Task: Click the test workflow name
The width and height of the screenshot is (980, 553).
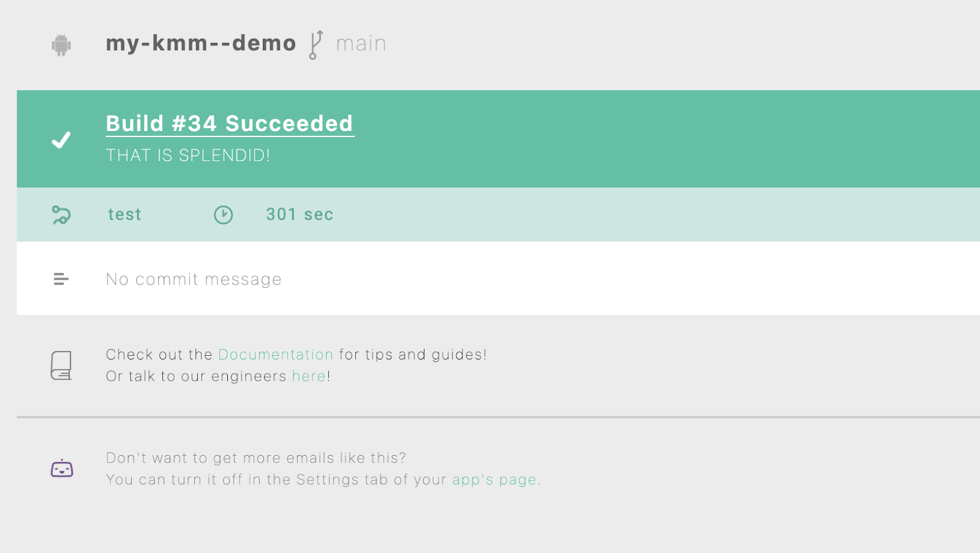Action: tap(125, 214)
